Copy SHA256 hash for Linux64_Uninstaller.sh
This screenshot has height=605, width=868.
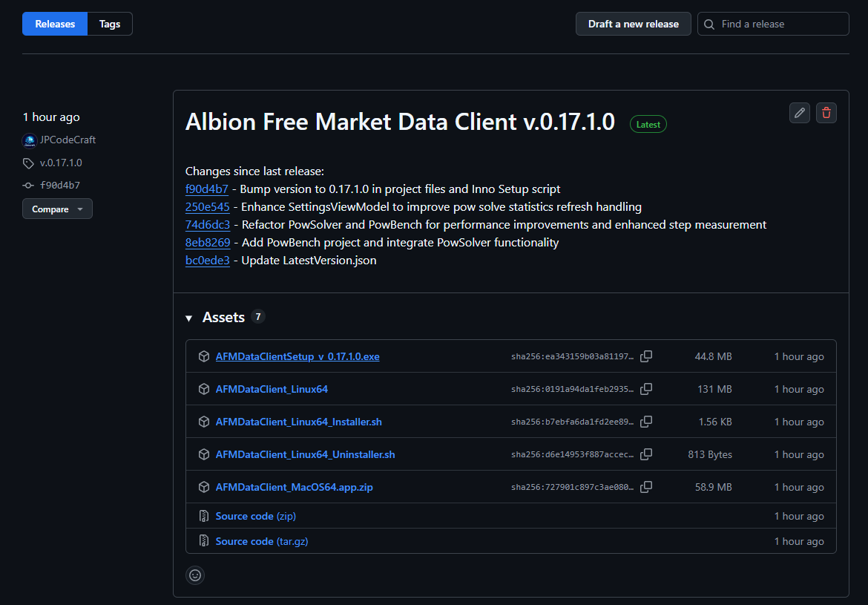646,454
